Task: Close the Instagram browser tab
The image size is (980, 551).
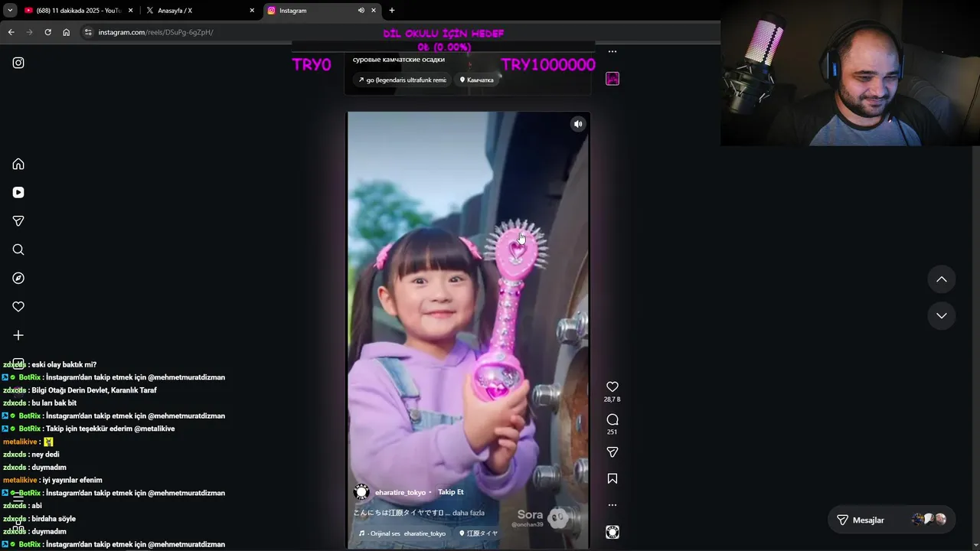Action: pyautogui.click(x=374, y=11)
